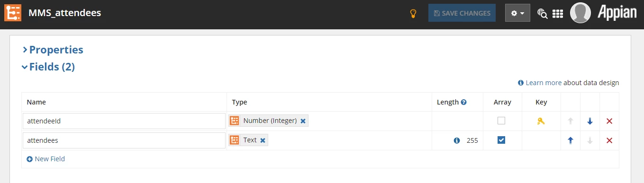The width and height of the screenshot is (644, 183).
Task: Click the Type column header
Action: coord(240,102)
